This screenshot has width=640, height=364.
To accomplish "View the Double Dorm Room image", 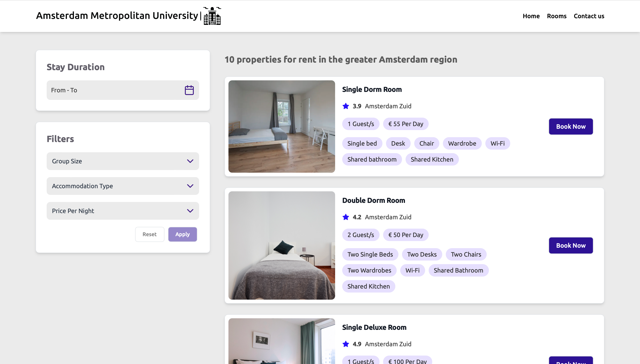I will pyautogui.click(x=281, y=245).
